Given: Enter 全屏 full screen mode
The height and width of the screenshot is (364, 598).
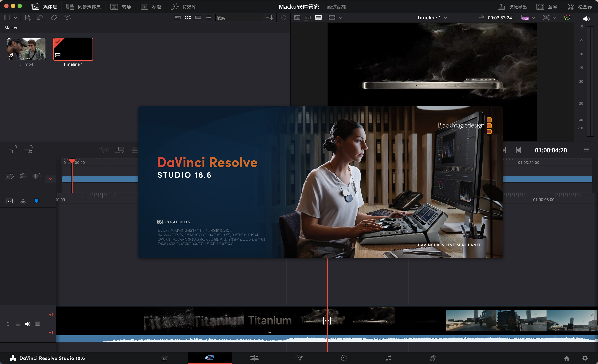Looking at the screenshot, I should click(547, 7).
